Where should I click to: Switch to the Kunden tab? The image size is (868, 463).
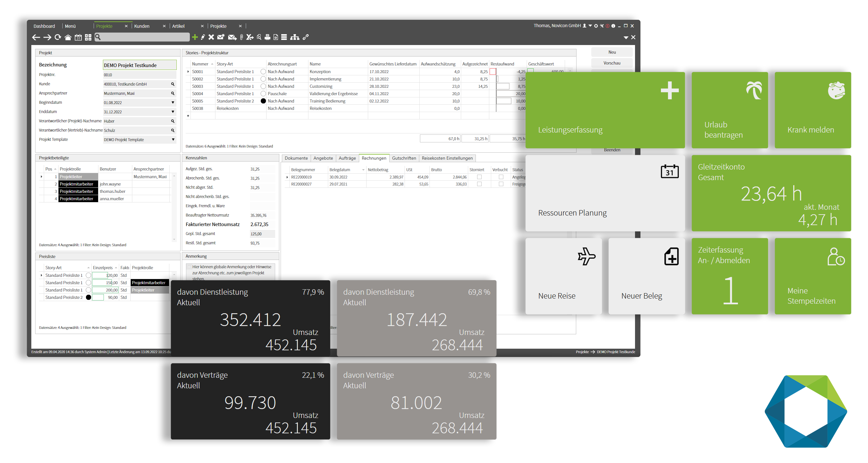(x=142, y=26)
